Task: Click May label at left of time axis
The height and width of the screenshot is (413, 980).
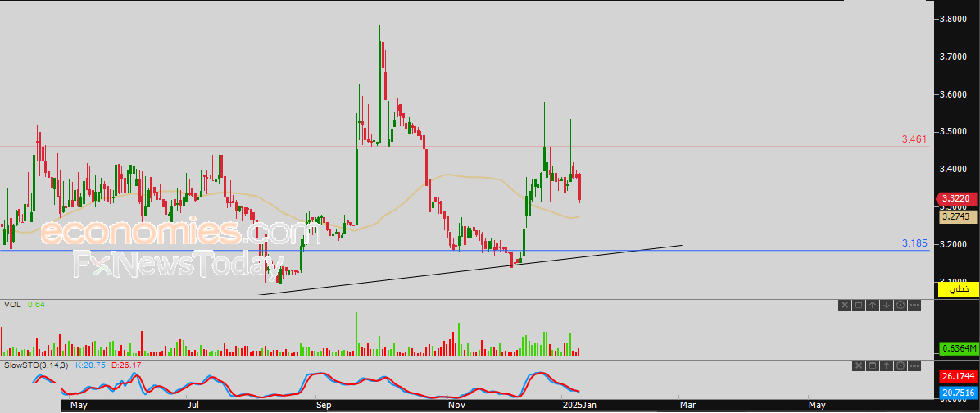Action: coord(78,406)
